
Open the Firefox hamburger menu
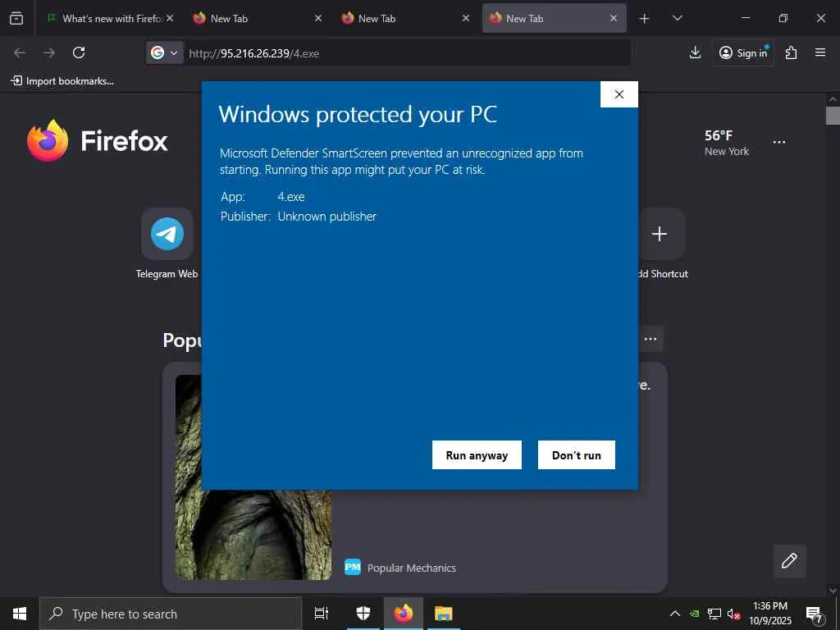[x=820, y=52]
